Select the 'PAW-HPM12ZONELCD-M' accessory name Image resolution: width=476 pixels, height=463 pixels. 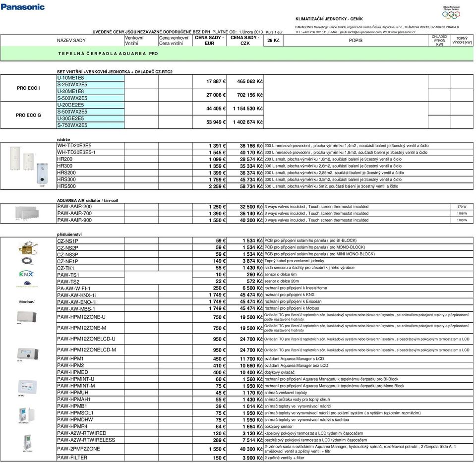(x=86, y=349)
